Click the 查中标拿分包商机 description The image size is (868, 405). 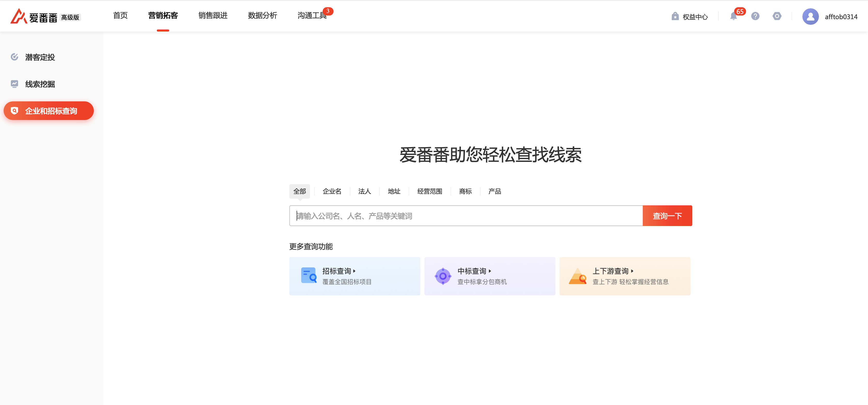click(482, 282)
